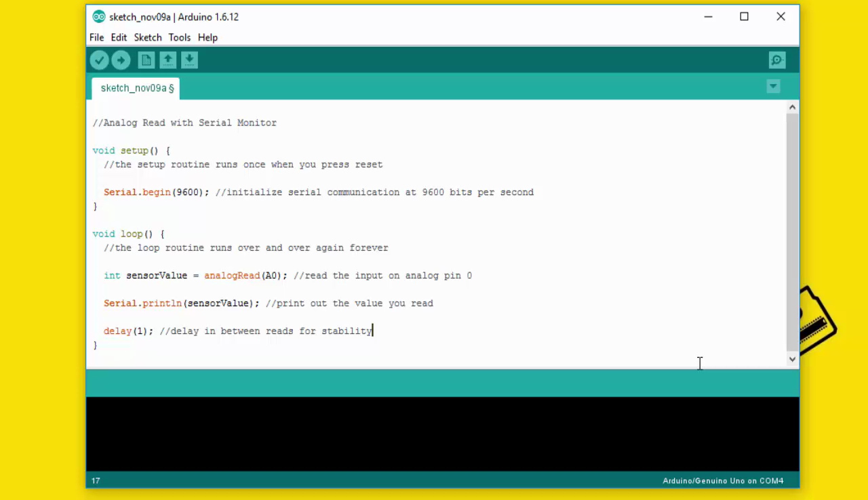Open the File menu
Screen dimensions: 868x500
[97, 37]
